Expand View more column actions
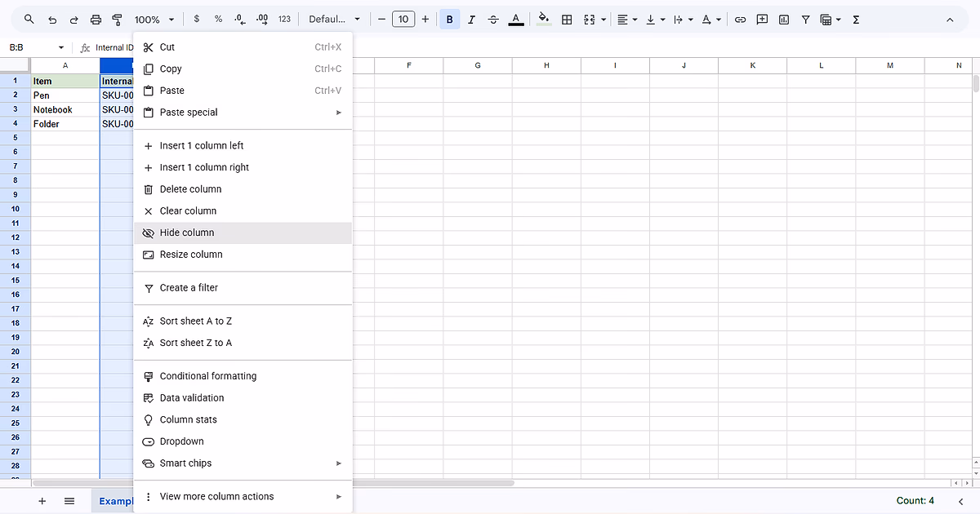Image resolution: width=980 pixels, height=514 pixels. point(243,497)
